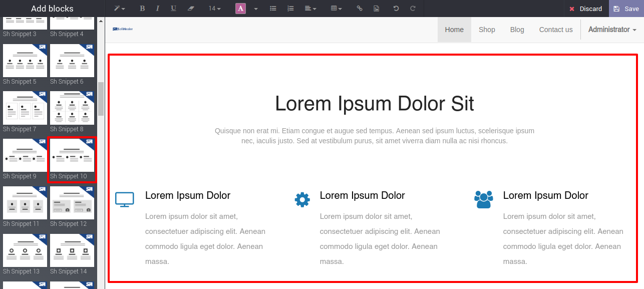Click the remove font style eraser icon
Image resolution: width=644 pixels, height=289 pixels.
click(x=190, y=9)
